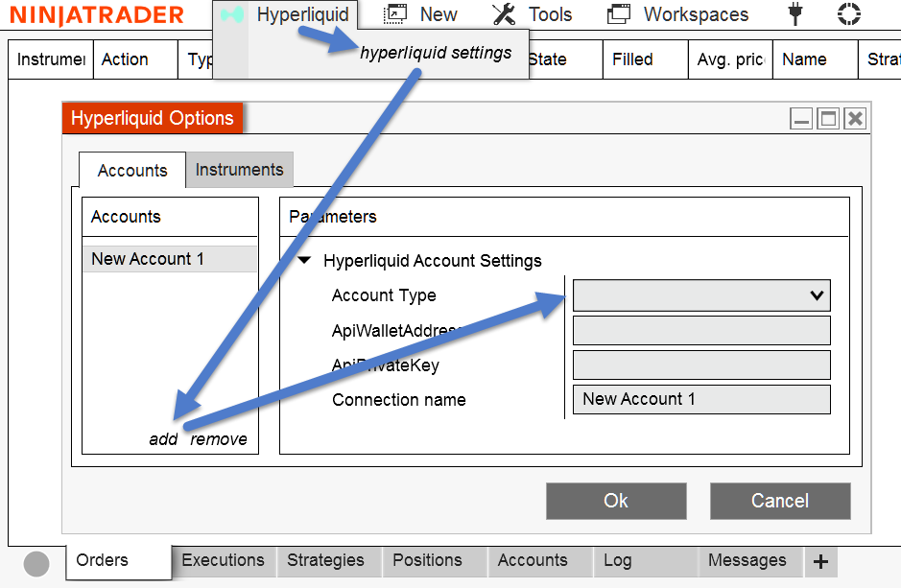Collapse Hyperliquid Account Settings section
The width and height of the screenshot is (901, 588).
click(x=304, y=261)
